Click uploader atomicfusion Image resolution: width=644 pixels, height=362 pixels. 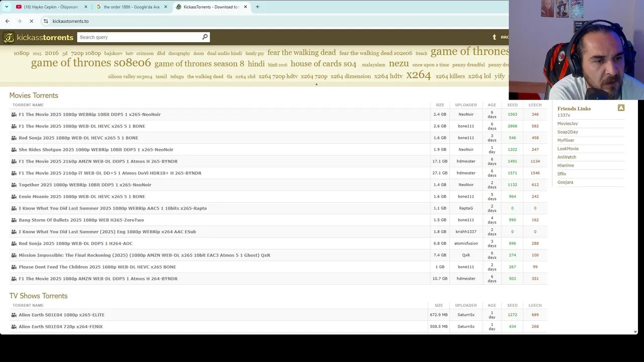466,243
